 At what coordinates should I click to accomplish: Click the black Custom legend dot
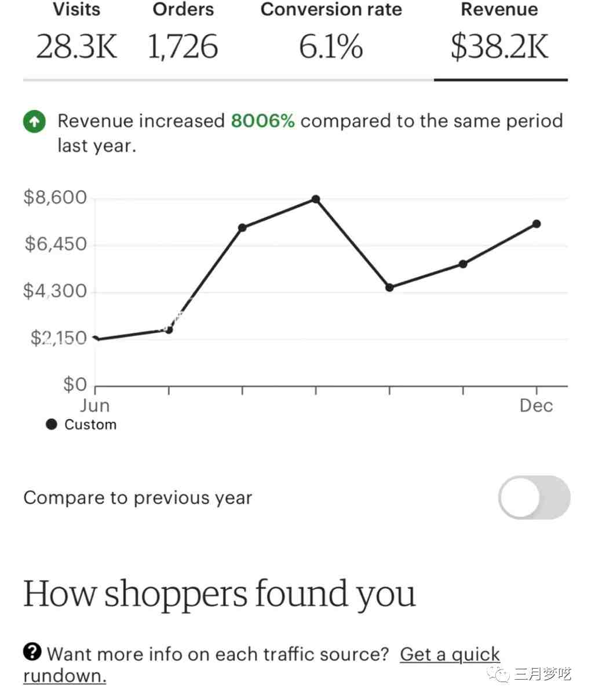point(52,424)
